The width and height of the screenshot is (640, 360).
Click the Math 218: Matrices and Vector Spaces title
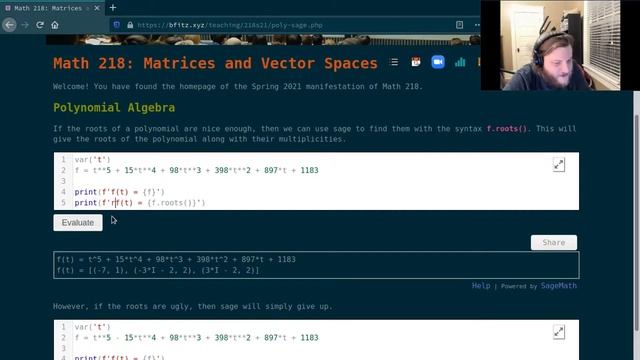(216, 63)
